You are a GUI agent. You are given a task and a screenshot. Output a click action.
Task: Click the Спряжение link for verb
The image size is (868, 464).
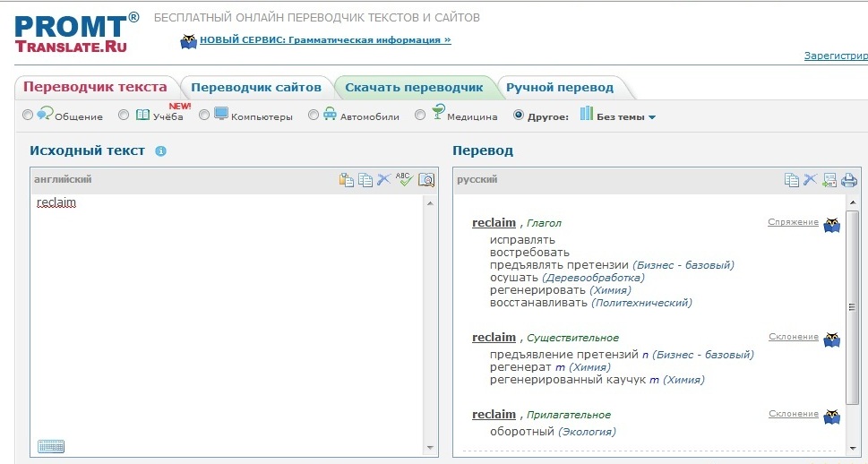(792, 222)
